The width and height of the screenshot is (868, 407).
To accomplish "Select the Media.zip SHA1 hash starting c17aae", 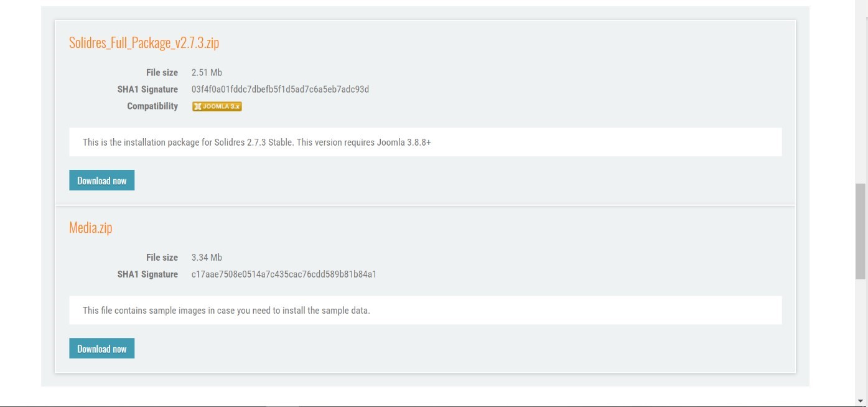I will [x=284, y=274].
